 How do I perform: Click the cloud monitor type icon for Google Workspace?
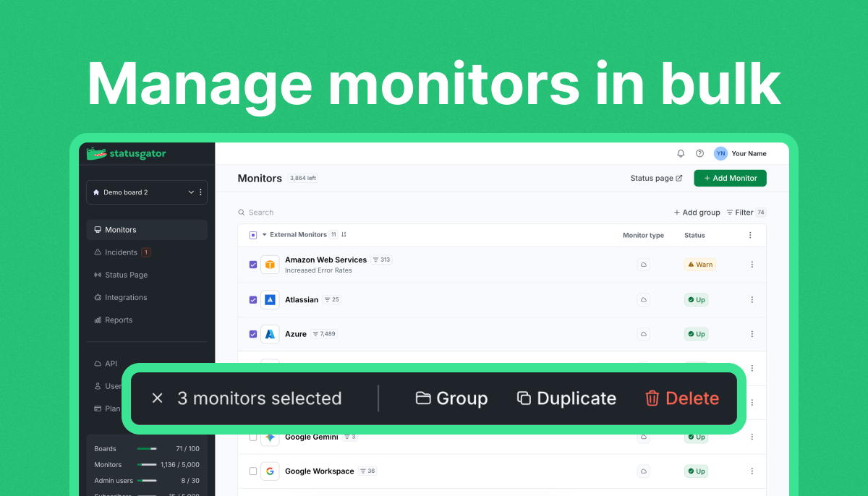point(643,471)
